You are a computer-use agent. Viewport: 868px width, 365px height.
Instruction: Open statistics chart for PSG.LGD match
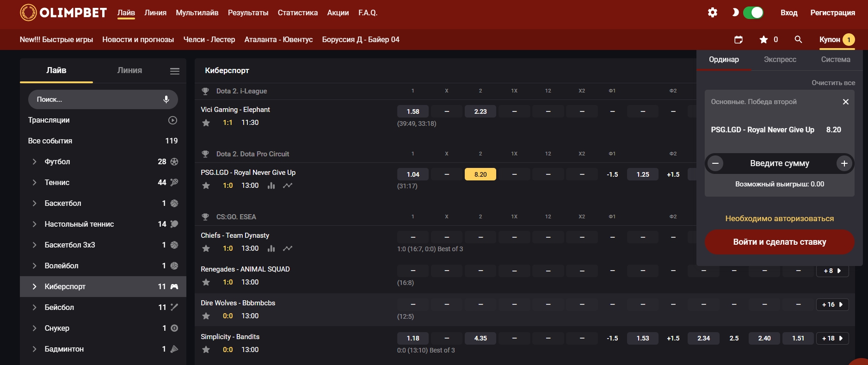pos(271,186)
